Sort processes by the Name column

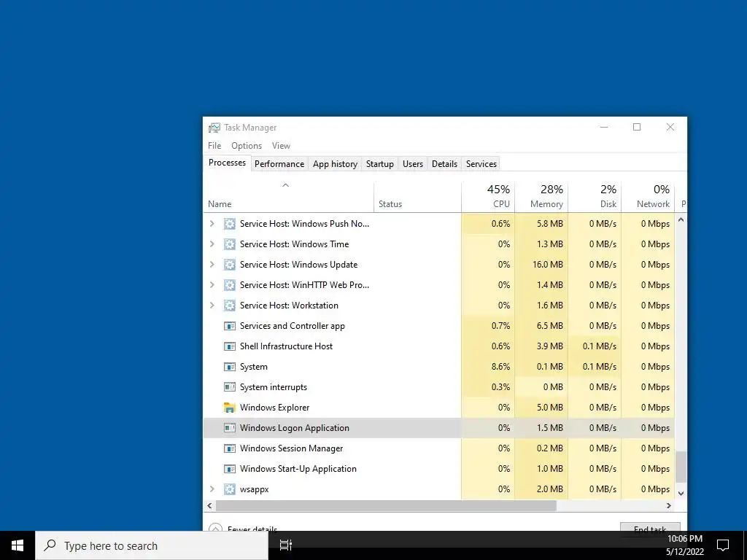pos(288,197)
